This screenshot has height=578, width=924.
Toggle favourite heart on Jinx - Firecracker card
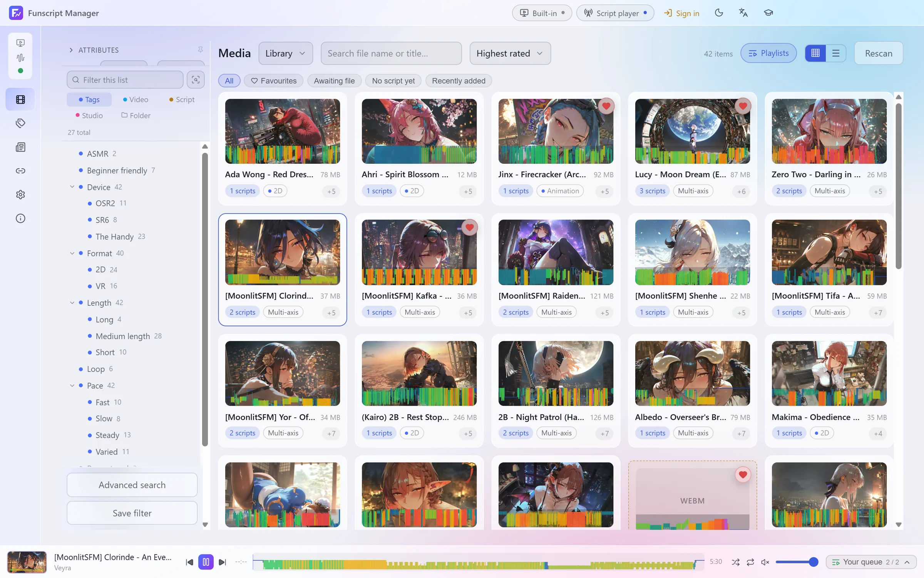pyautogui.click(x=606, y=106)
